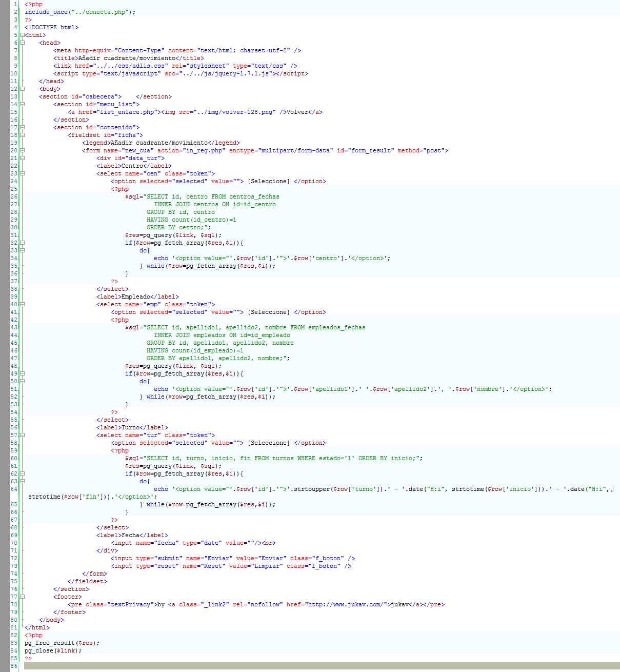Click the pg_close($link); line

coord(53,650)
